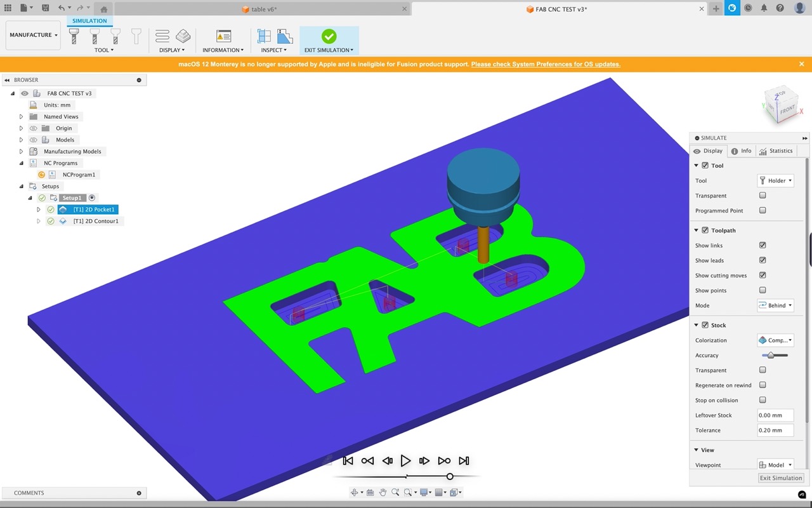
Task: Open the Display Settings monitor icon
Action: pyautogui.click(x=424, y=492)
